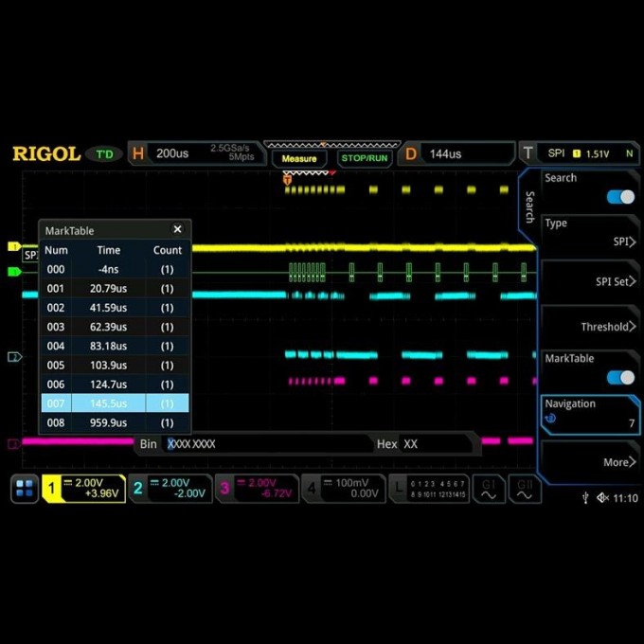Image resolution: width=644 pixels, height=644 pixels.
Task: Open the SPI Set submenu
Action: coord(590,281)
